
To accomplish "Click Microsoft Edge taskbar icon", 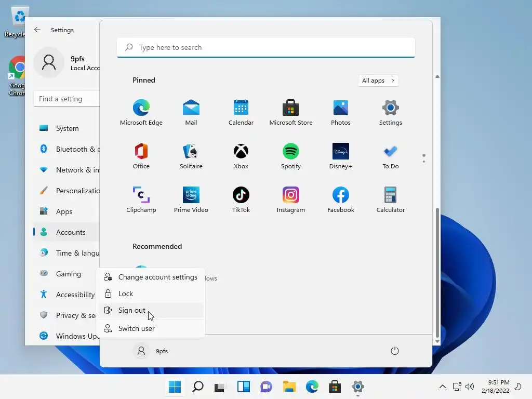I will [312, 387].
